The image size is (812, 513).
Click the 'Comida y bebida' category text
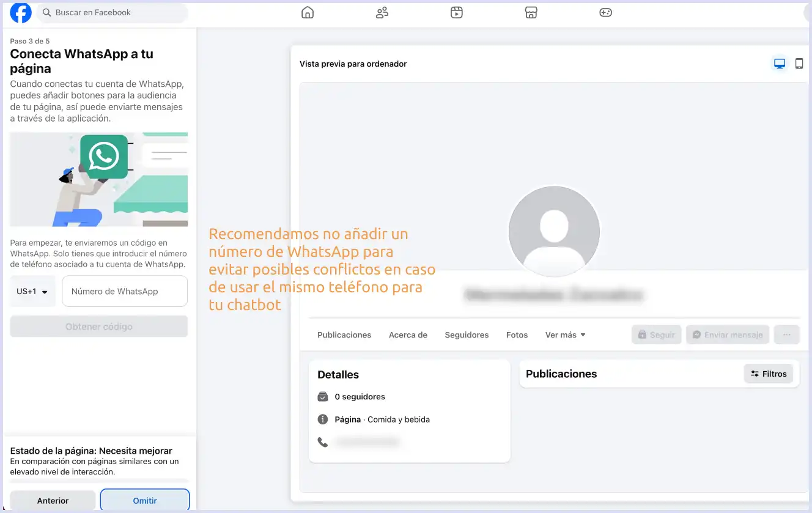click(399, 419)
